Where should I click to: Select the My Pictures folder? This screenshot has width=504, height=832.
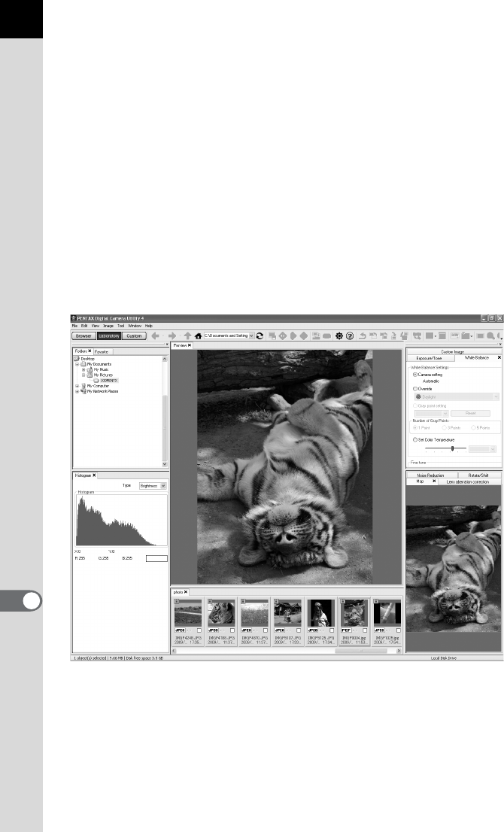(x=104, y=375)
